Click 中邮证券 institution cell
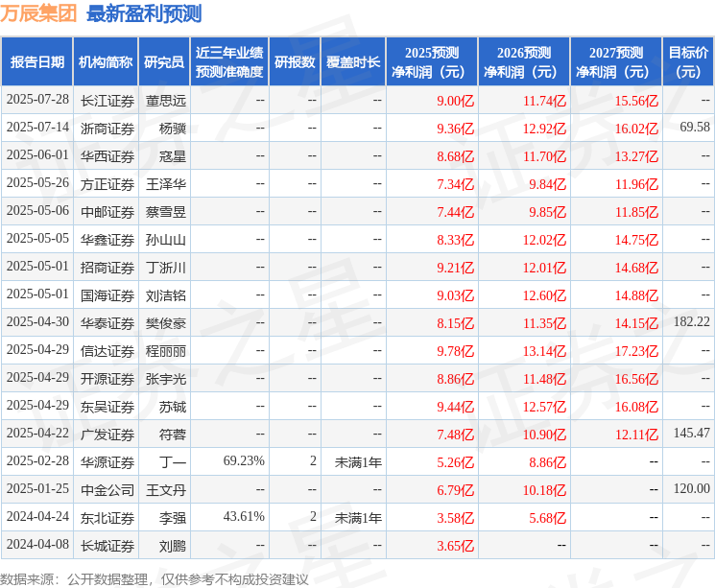The width and height of the screenshot is (715, 588). (x=107, y=211)
